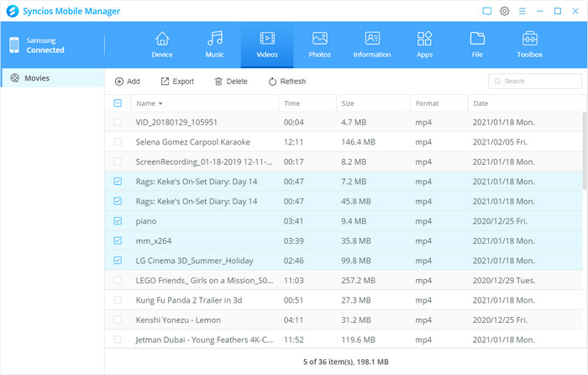The image size is (588, 375).
Task: Toggle the select-all header checkbox
Action: (118, 103)
